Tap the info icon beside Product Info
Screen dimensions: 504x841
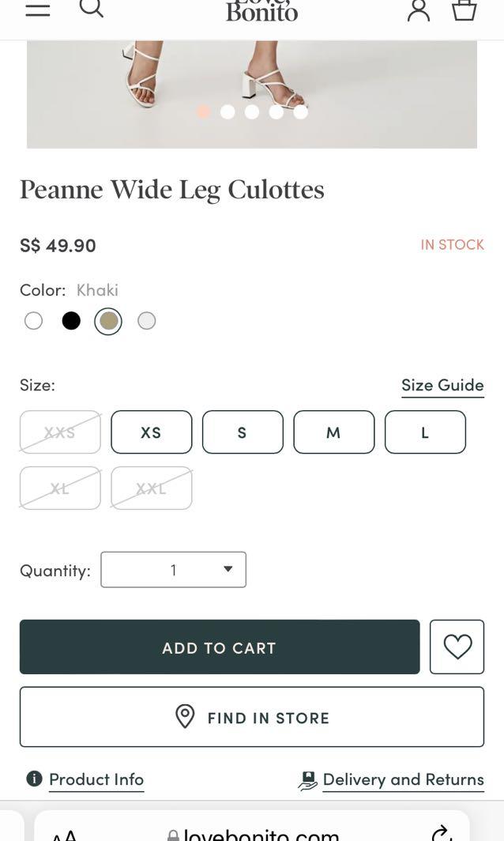(x=34, y=779)
